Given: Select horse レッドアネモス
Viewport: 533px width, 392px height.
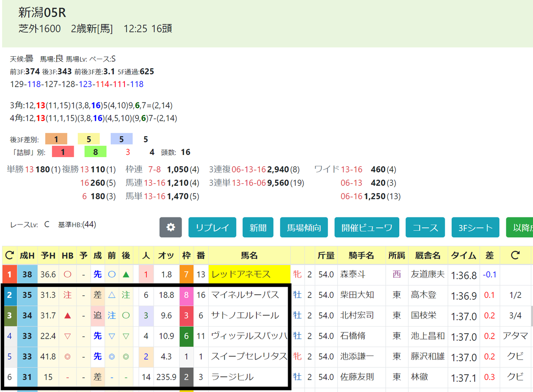Looking at the screenshot, I should (x=241, y=275).
